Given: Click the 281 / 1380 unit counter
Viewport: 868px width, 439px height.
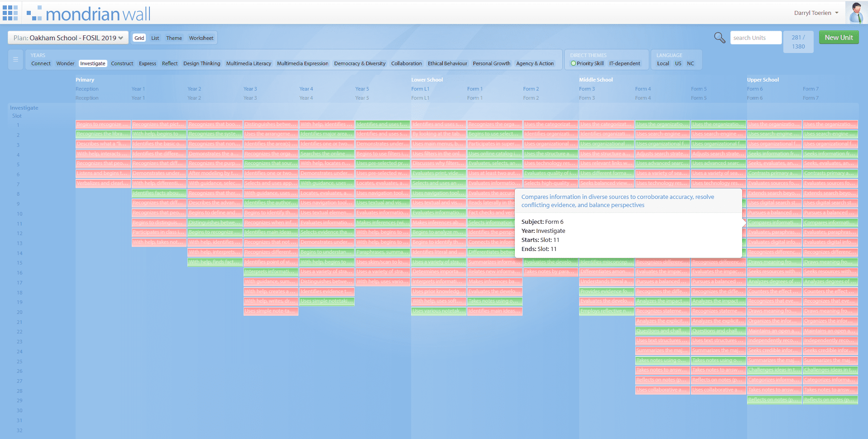Looking at the screenshot, I should tap(798, 42).
